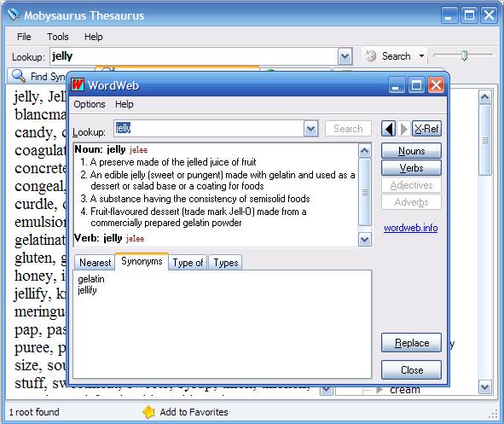Click the Mobysaurus title bar app icon
Screen dimensions: 504x424
(13, 15)
